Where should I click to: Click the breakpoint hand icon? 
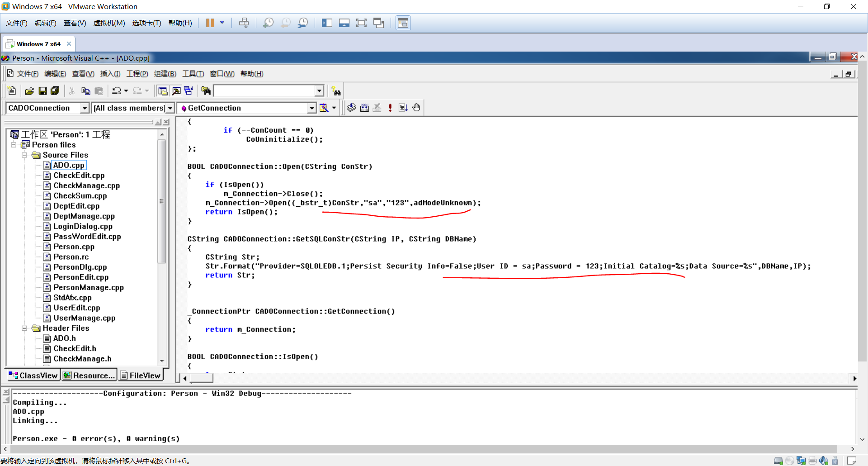(416, 108)
